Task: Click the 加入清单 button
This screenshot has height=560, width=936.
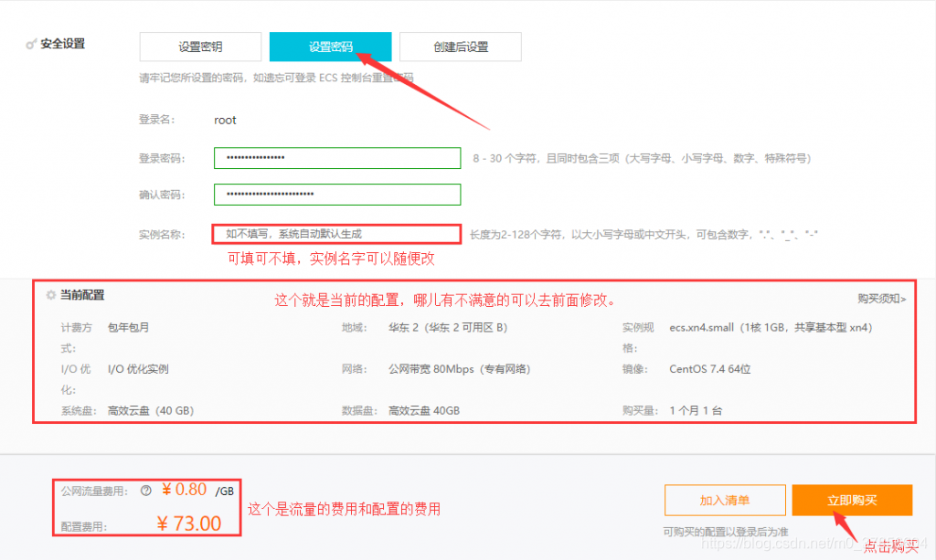Action: pos(725,500)
